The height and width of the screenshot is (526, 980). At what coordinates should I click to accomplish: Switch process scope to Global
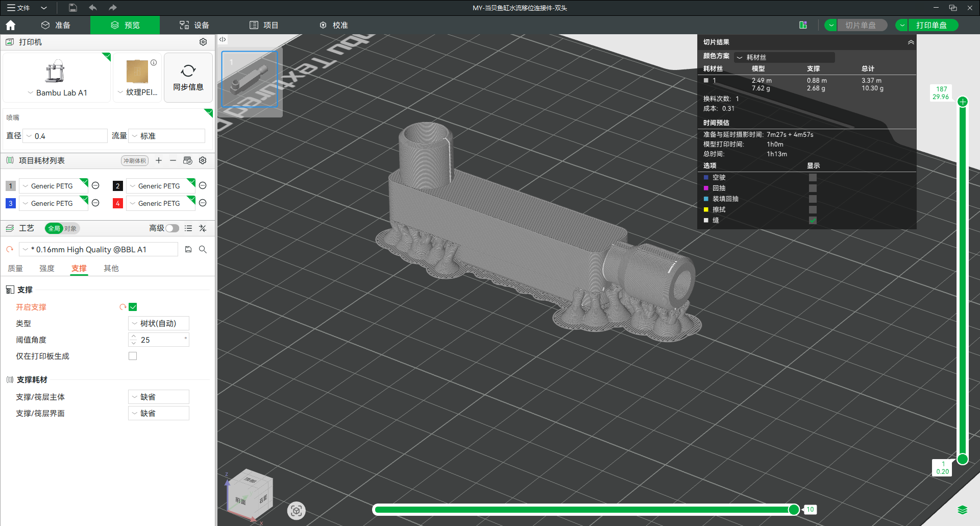(54, 228)
